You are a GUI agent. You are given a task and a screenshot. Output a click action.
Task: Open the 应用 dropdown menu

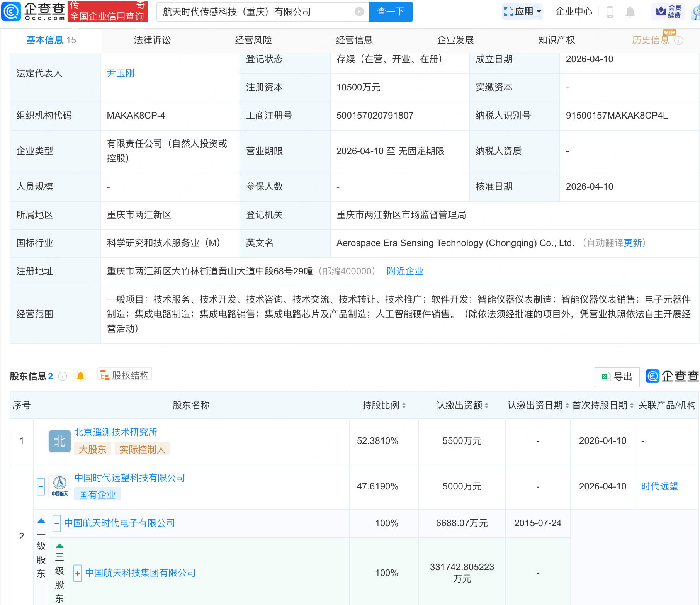[522, 11]
